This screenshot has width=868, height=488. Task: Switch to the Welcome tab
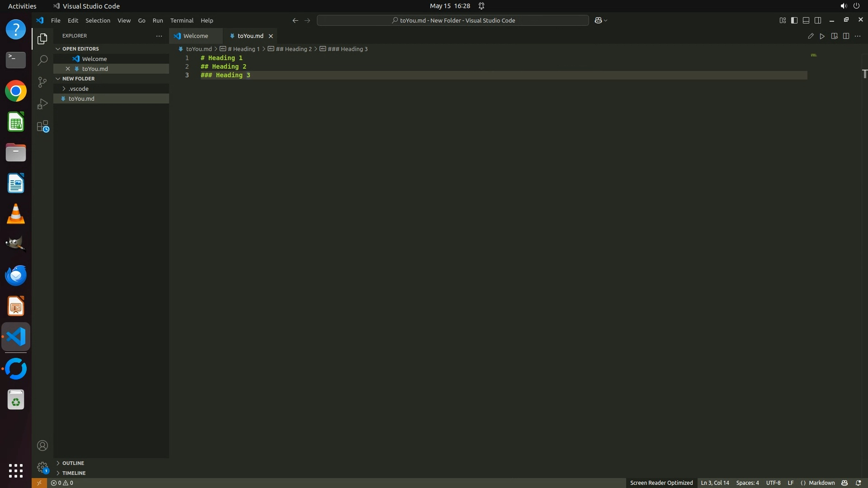[x=195, y=36]
